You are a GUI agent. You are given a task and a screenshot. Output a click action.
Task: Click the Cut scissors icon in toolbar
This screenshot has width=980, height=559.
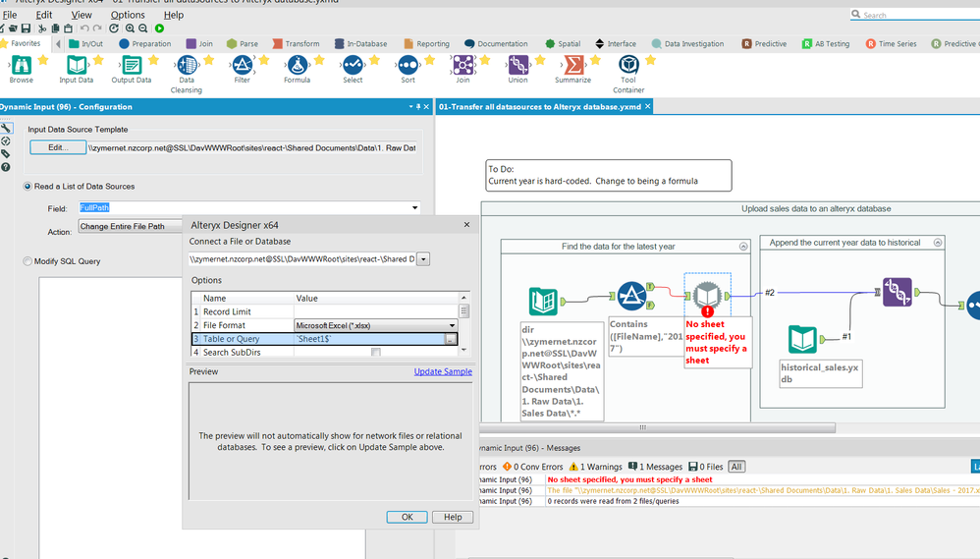pyautogui.click(x=42, y=28)
